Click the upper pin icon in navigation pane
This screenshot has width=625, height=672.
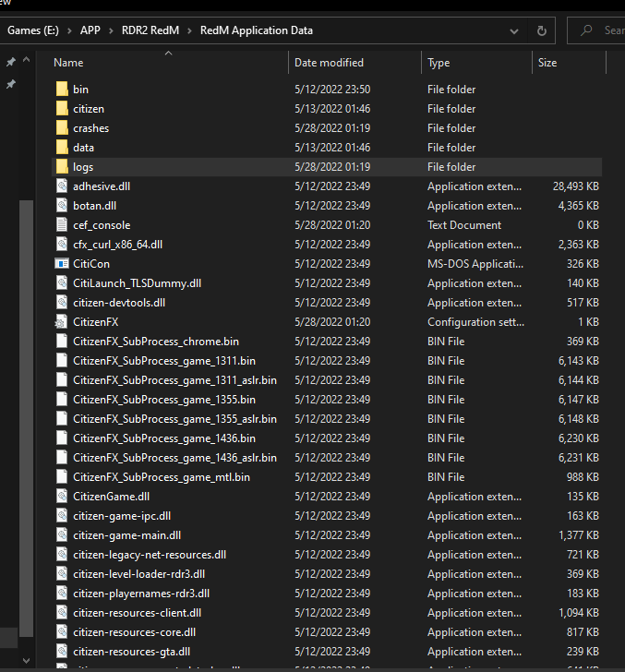[x=11, y=62]
